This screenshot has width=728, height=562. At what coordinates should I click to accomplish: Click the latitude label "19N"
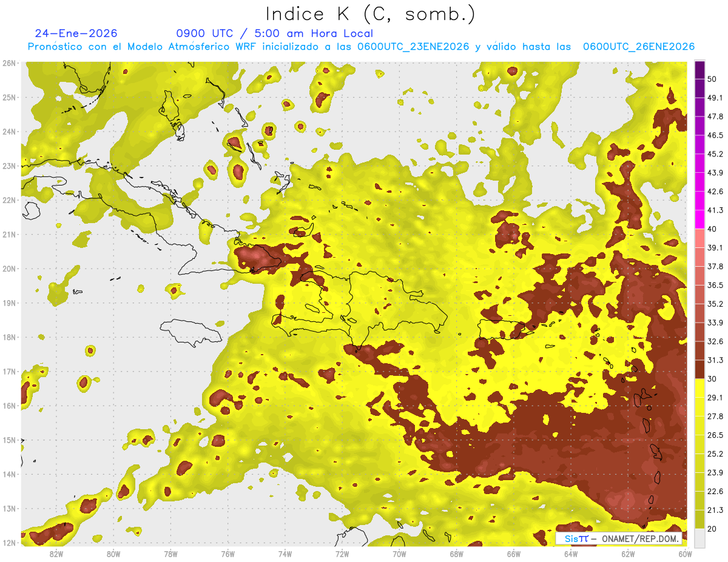9,303
